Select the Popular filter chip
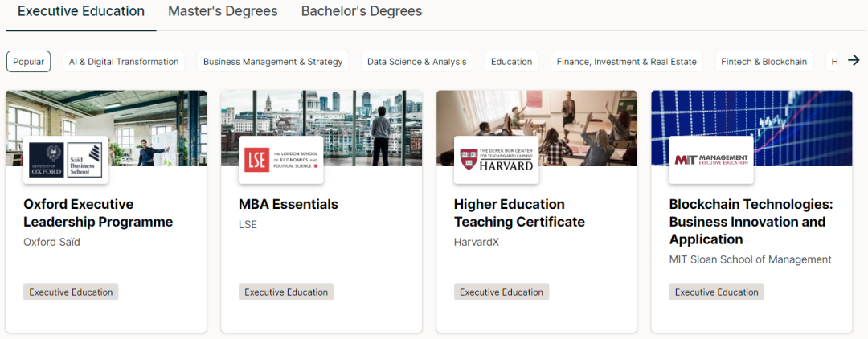 point(29,62)
